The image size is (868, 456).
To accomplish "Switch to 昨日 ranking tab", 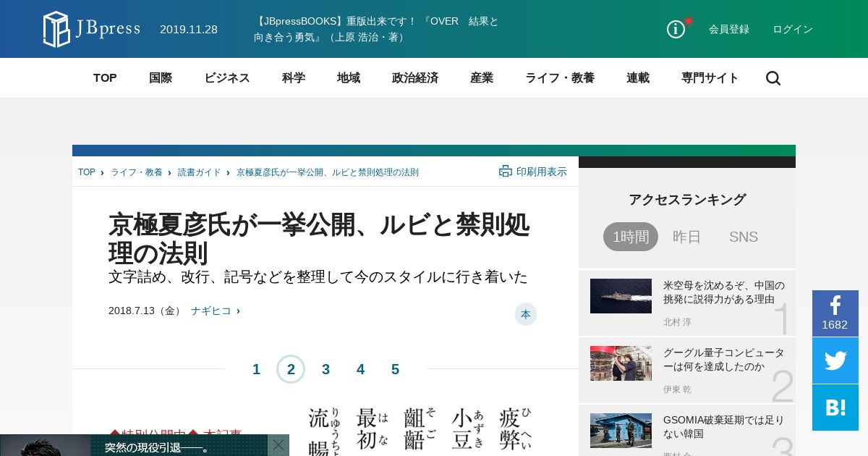I will [x=687, y=237].
